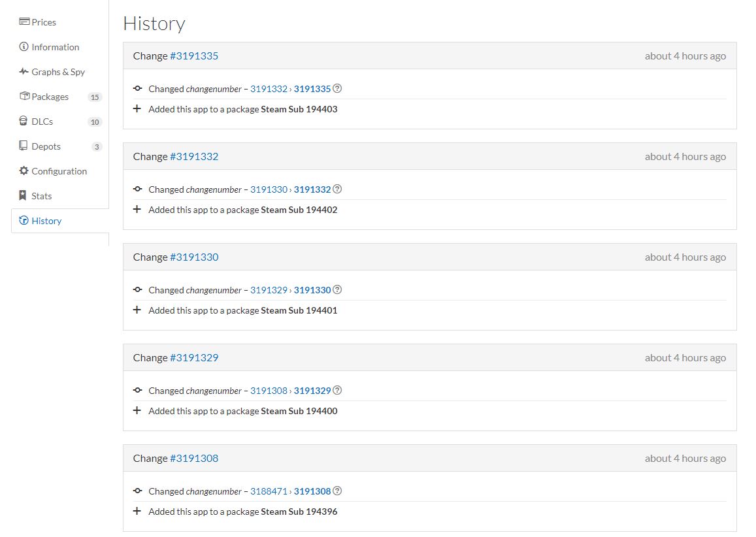The width and height of the screenshot is (756, 537).
Task: Click help icon next to changenumber 3191308
Action: pyautogui.click(x=338, y=491)
